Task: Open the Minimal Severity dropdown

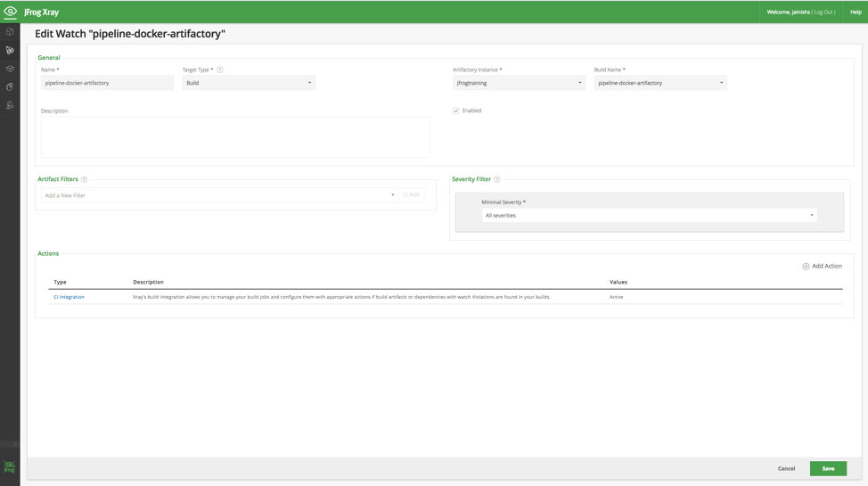Action: tap(649, 215)
